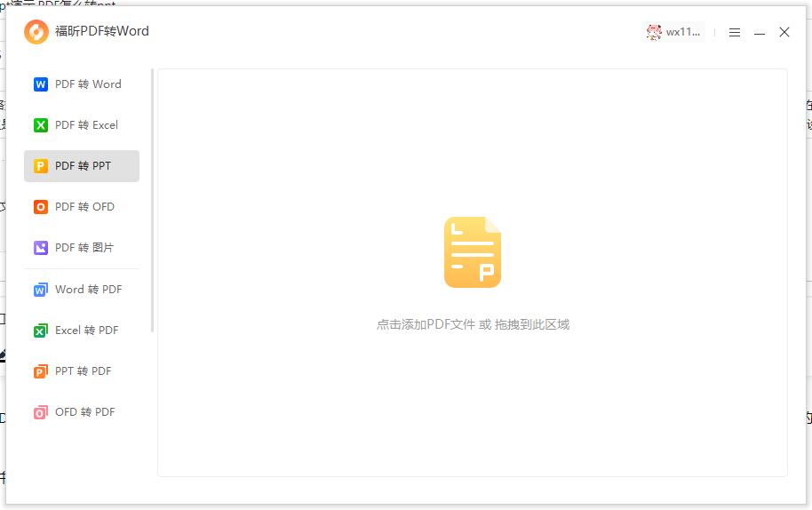Image resolution: width=812 pixels, height=510 pixels.
Task: Click the orange O icon for PDF to OFD
Action: coord(41,207)
